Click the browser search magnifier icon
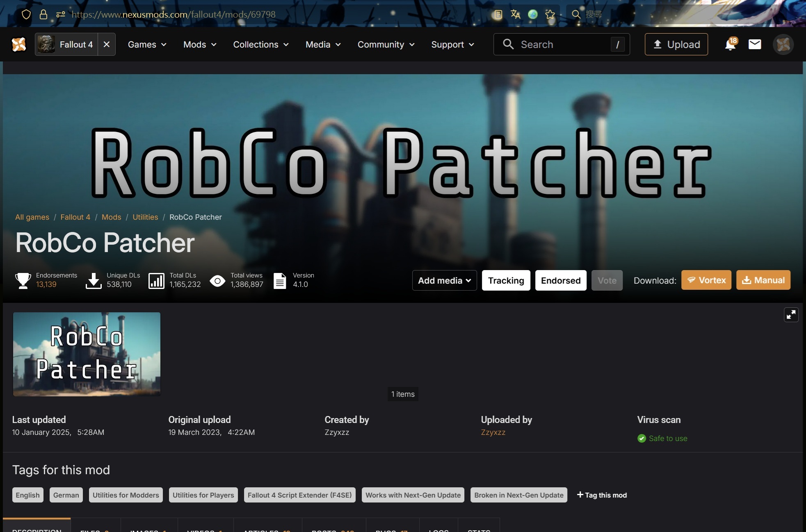 point(576,14)
